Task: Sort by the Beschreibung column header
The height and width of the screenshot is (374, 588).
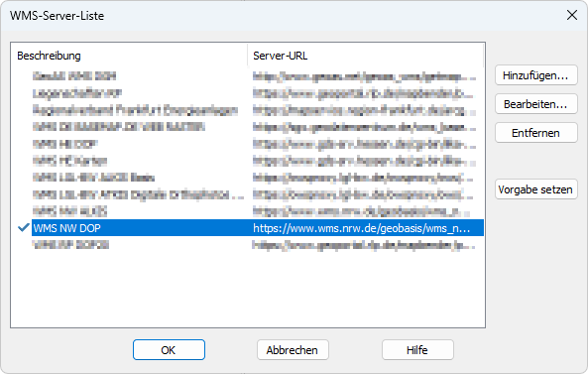Action: (129, 56)
